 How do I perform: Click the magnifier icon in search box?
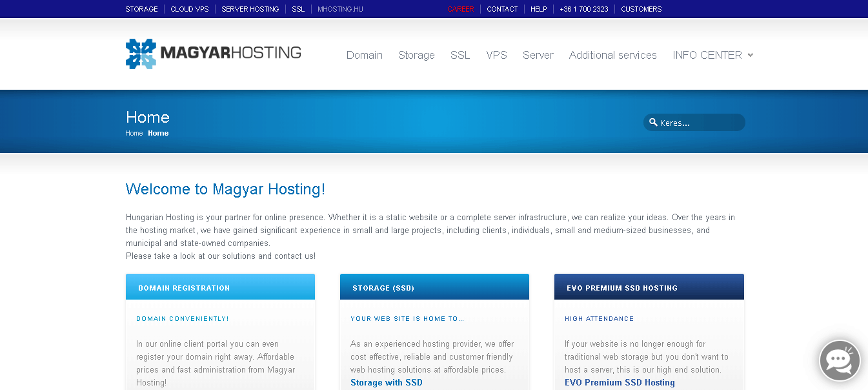(653, 122)
